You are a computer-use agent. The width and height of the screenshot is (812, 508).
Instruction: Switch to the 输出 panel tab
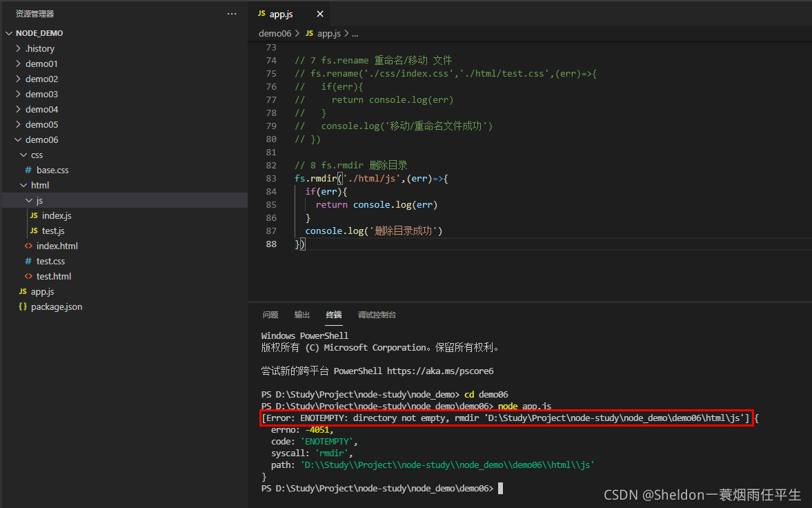[302, 315]
